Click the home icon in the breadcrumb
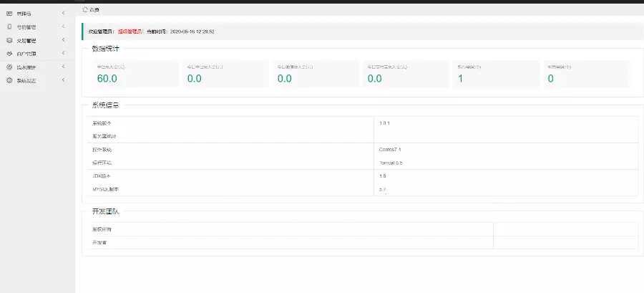Screen dimensions: 644x293 (x=85, y=10)
